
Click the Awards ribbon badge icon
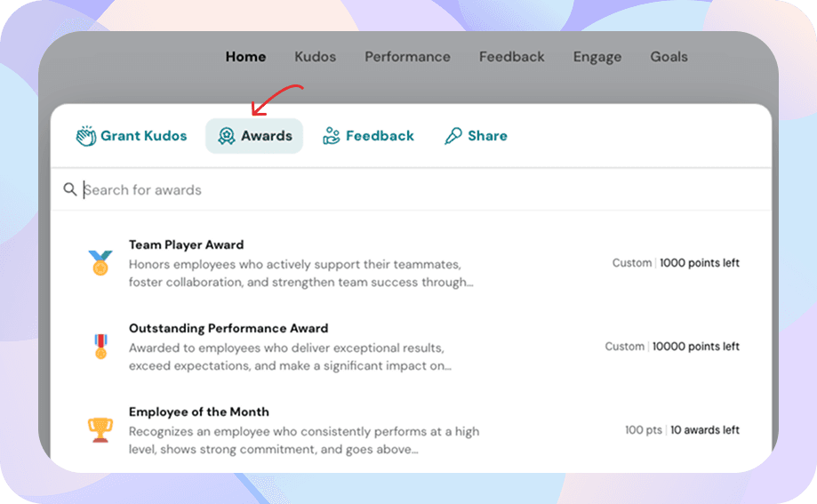[x=226, y=136]
